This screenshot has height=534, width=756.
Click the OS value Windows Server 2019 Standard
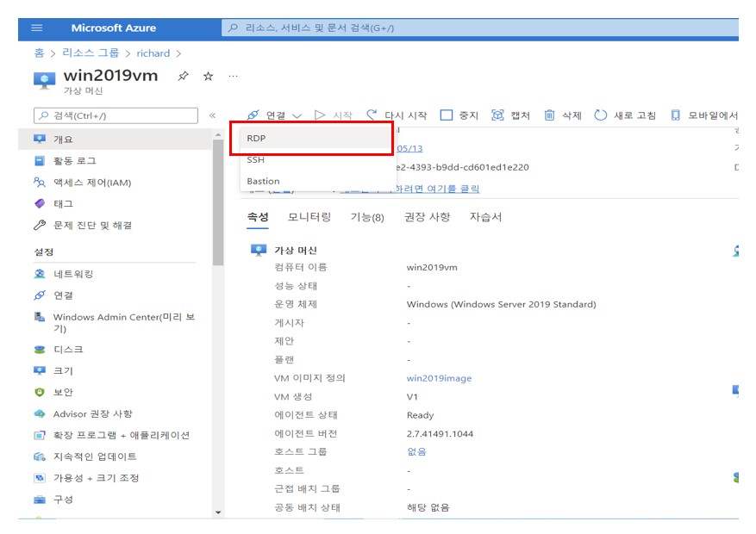(502, 304)
